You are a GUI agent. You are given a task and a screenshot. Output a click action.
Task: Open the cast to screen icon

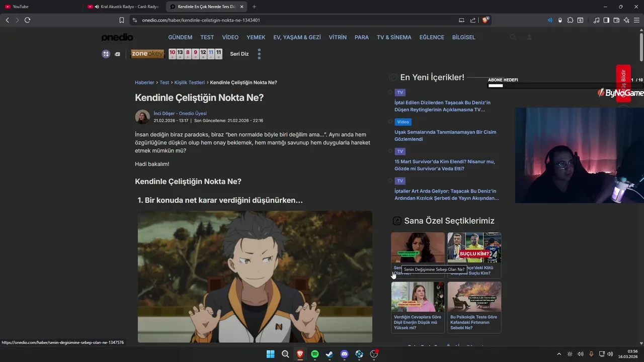click(461, 20)
